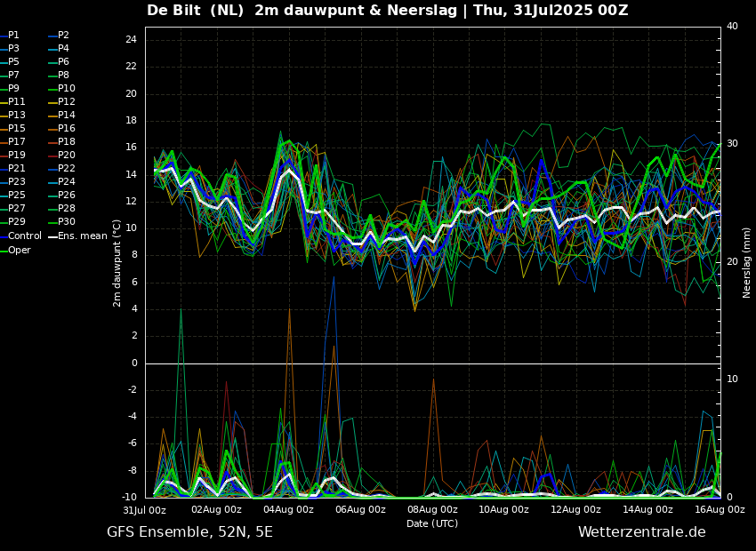This screenshot has width=756, height=551.
Task: Click the P2 legend label
Action: pyautogui.click(x=64, y=36)
